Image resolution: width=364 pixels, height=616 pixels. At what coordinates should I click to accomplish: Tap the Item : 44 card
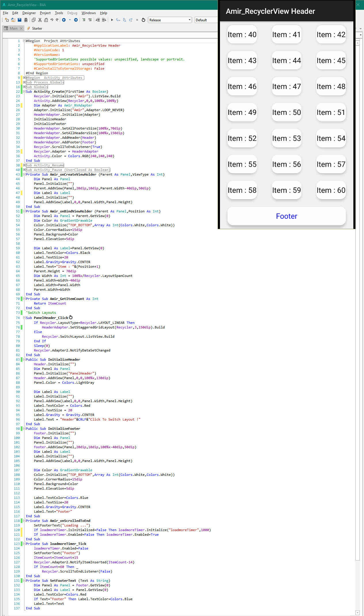(287, 60)
